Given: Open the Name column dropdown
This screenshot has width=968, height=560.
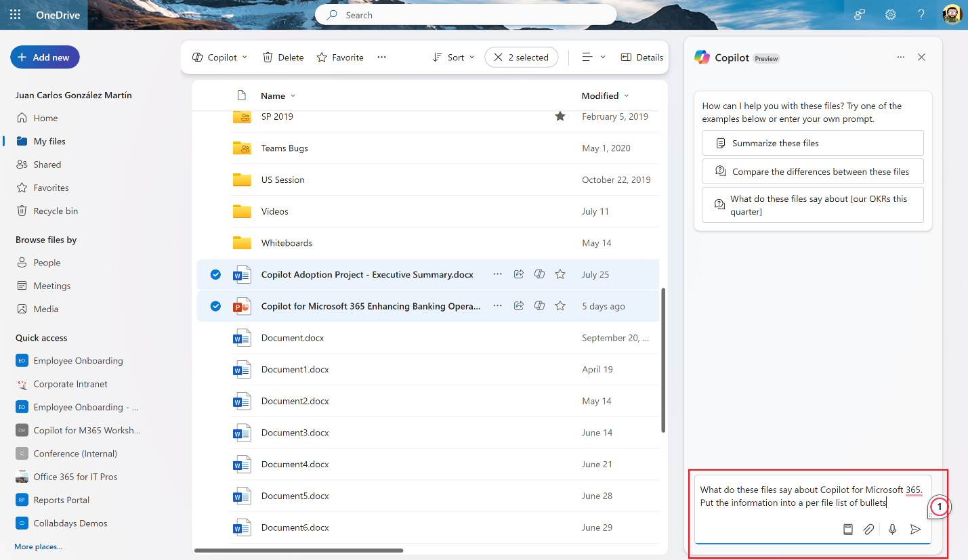Looking at the screenshot, I should (x=277, y=95).
